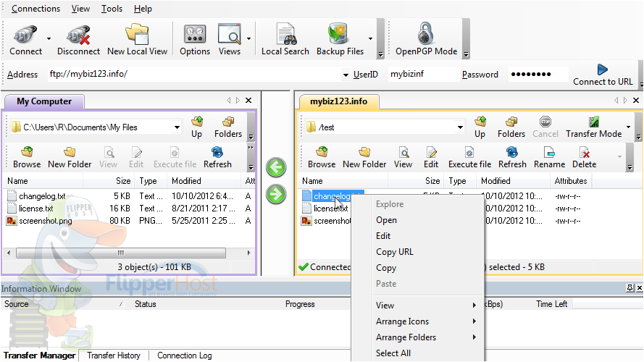This screenshot has height=362, width=644.
Task: Open Folders in the remote pane
Action: pyautogui.click(x=511, y=122)
